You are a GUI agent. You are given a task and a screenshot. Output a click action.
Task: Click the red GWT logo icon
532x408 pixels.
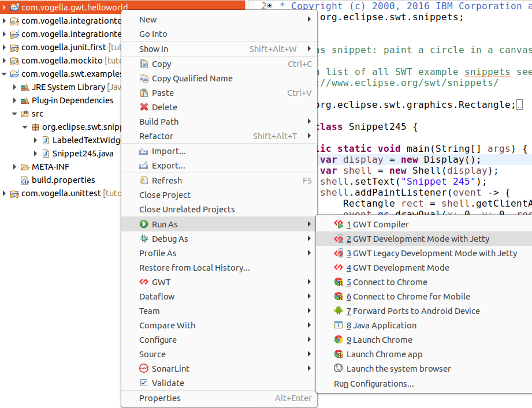[144, 282]
